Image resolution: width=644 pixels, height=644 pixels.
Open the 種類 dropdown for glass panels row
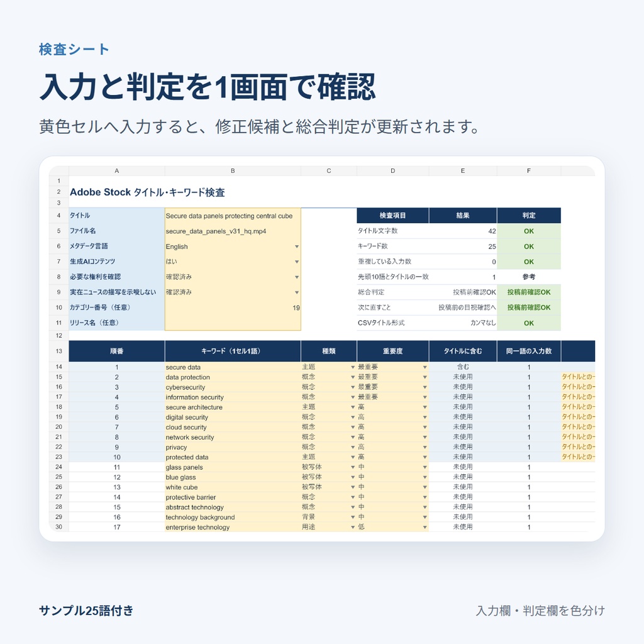(352, 467)
